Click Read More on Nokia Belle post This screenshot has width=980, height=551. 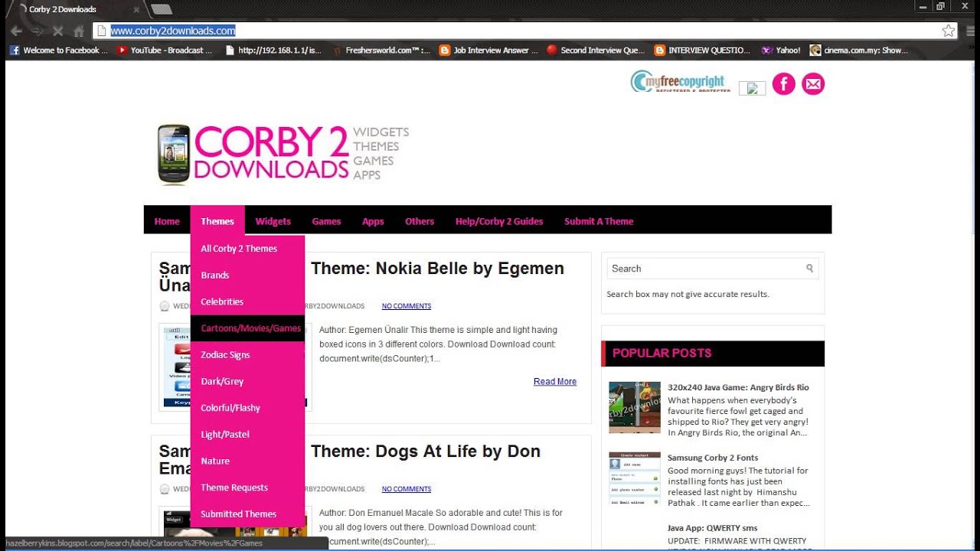pos(555,382)
